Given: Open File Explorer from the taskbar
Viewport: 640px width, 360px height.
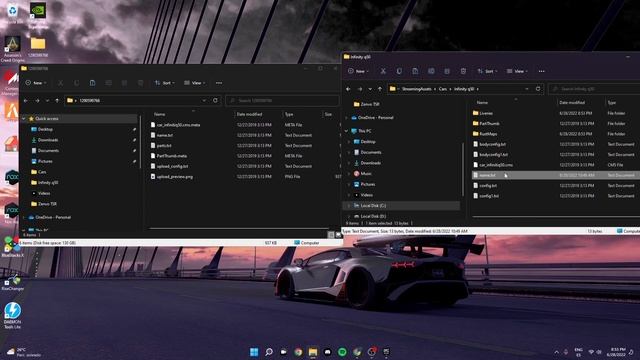Looking at the screenshot, I should pyautogui.click(x=313, y=352).
